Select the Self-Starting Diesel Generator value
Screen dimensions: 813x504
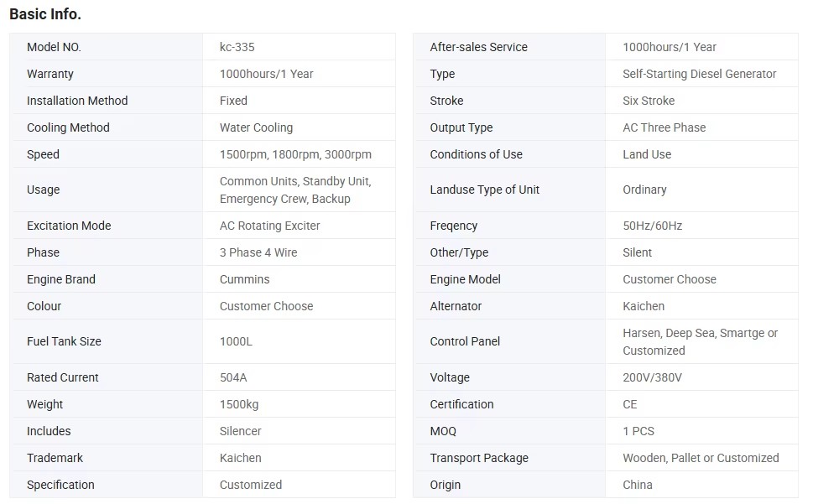point(700,74)
